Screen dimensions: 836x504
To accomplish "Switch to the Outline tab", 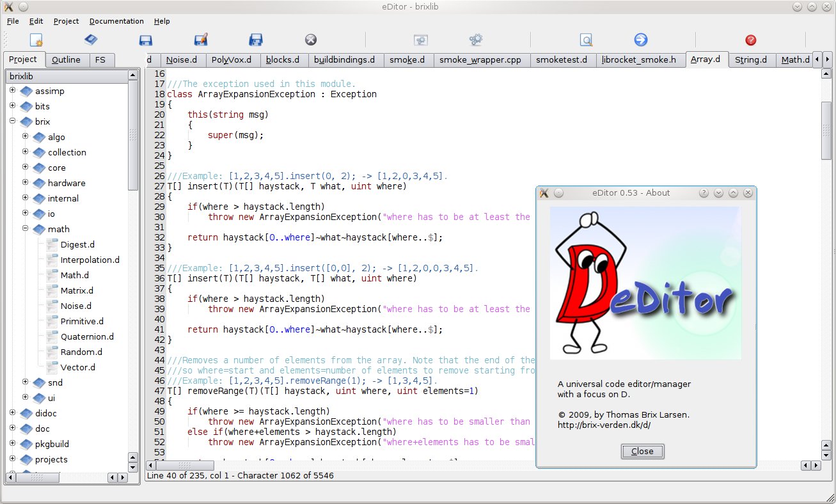I will click(67, 60).
